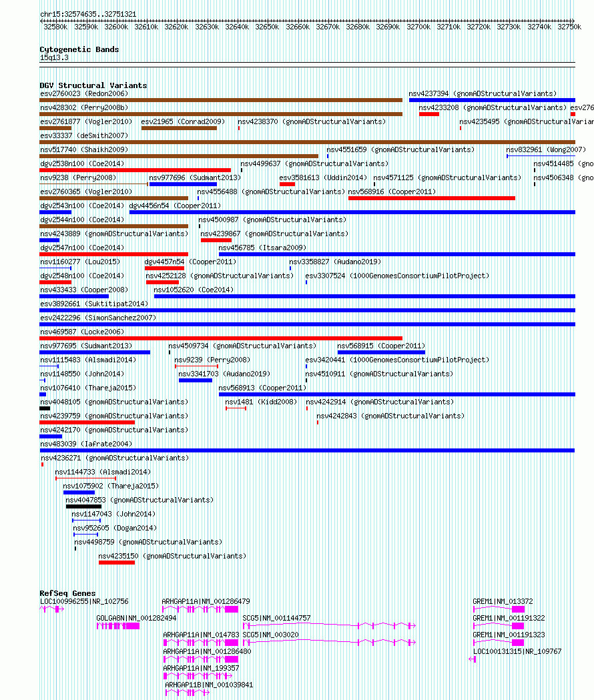This screenshot has height=700, width=594.
Task: Click ARHGAP11A|NM_014783 transcript label
Action: tap(201, 635)
